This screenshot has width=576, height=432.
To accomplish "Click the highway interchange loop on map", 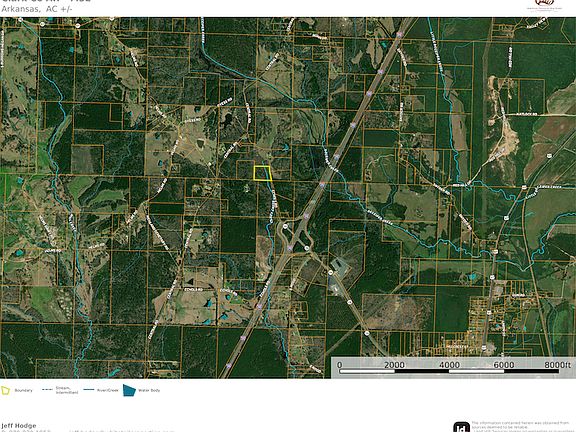I will [x=297, y=237].
